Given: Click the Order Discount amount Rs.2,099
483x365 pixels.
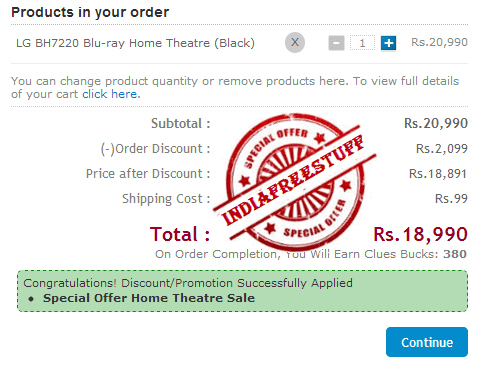Looking at the screenshot, I should coord(442,149).
